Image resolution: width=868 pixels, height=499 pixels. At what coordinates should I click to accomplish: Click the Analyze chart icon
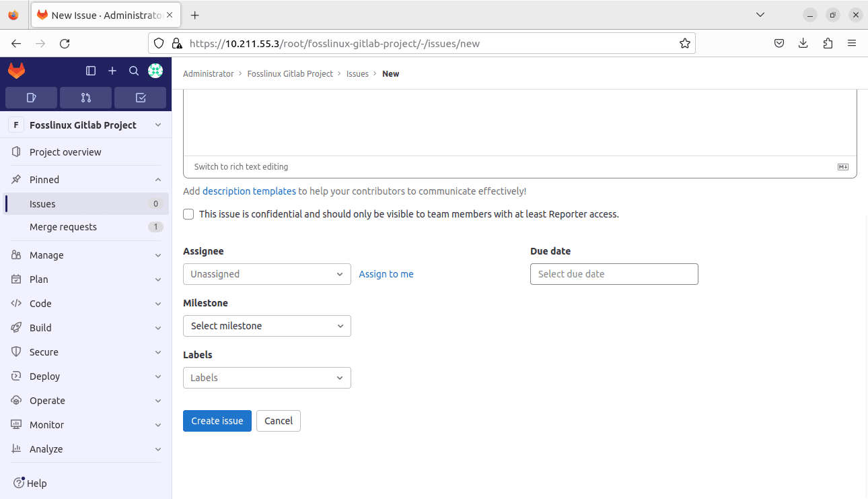coord(16,449)
